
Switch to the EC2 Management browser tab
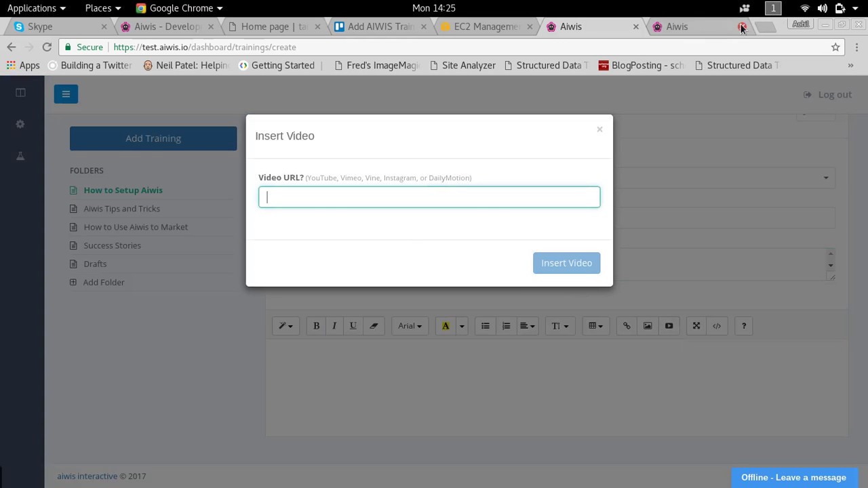pyautogui.click(x=486, y=26)
